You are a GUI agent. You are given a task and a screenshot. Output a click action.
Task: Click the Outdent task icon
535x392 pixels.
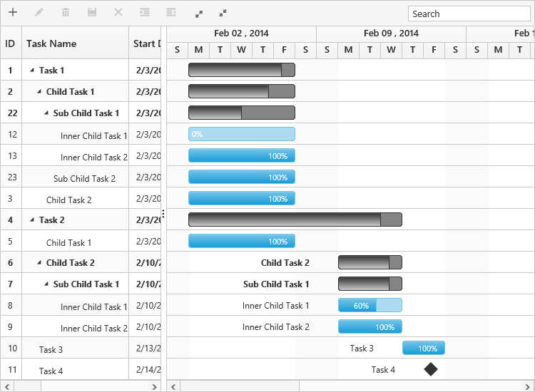[171, 13]
